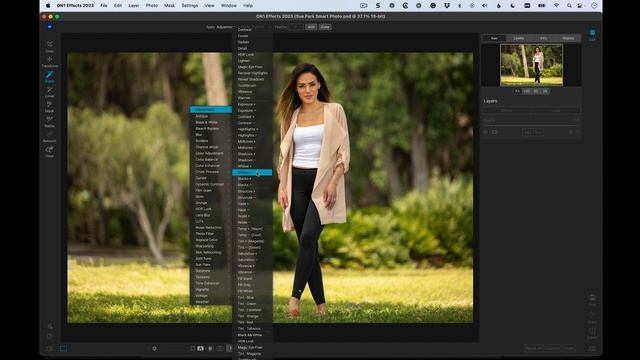Pick the Recover Highlights preset
This screenshot has width=640, height=360.
click(x=252, y=73)
